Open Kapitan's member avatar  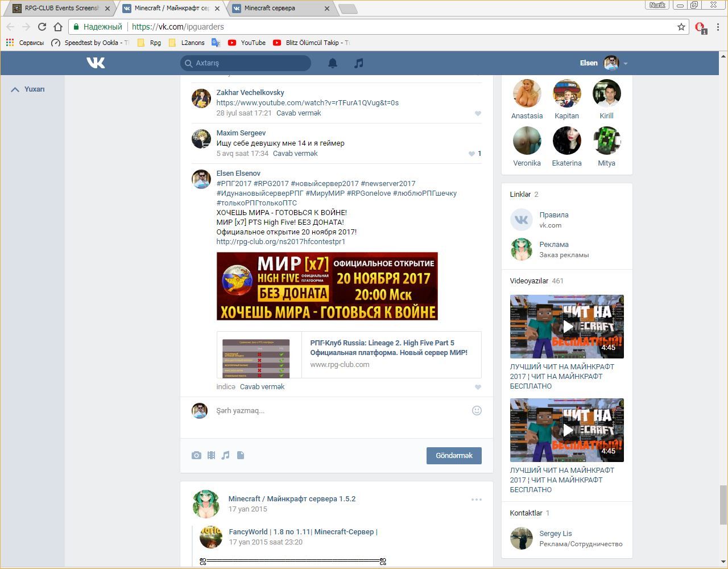click(x=566, y=93)
